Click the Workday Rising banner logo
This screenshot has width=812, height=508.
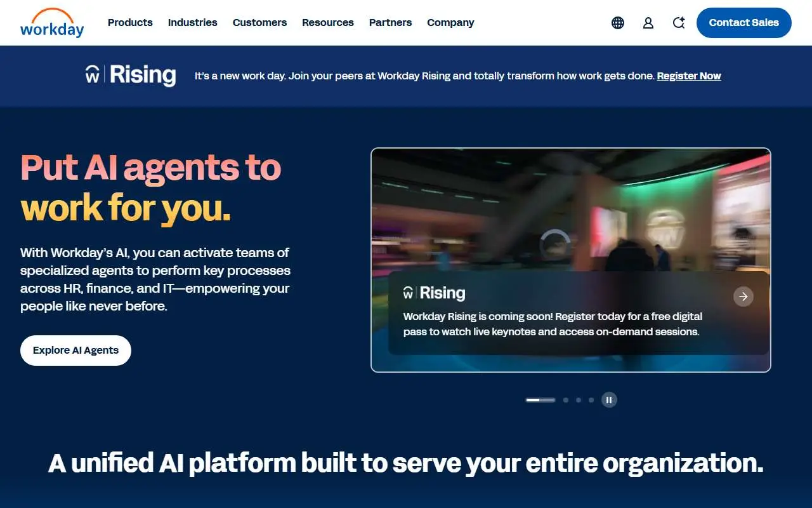[131, 75]
